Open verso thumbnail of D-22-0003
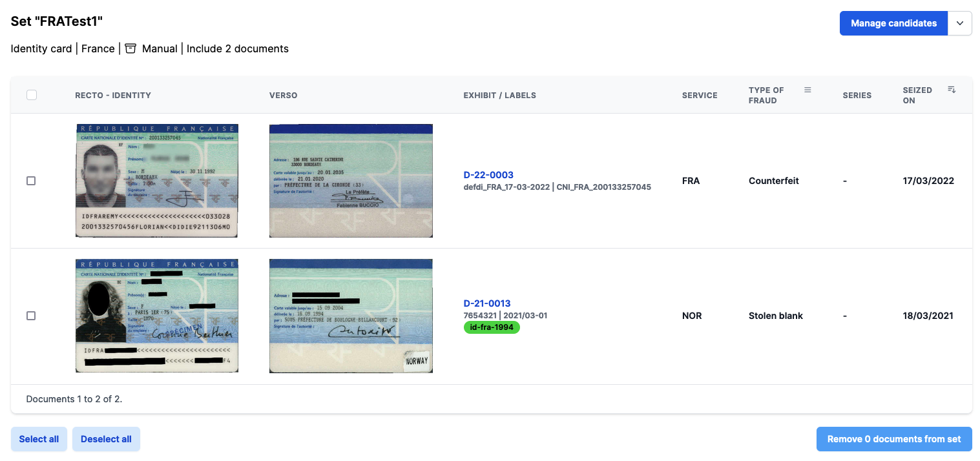980x461 pixels. pos(351,181)
